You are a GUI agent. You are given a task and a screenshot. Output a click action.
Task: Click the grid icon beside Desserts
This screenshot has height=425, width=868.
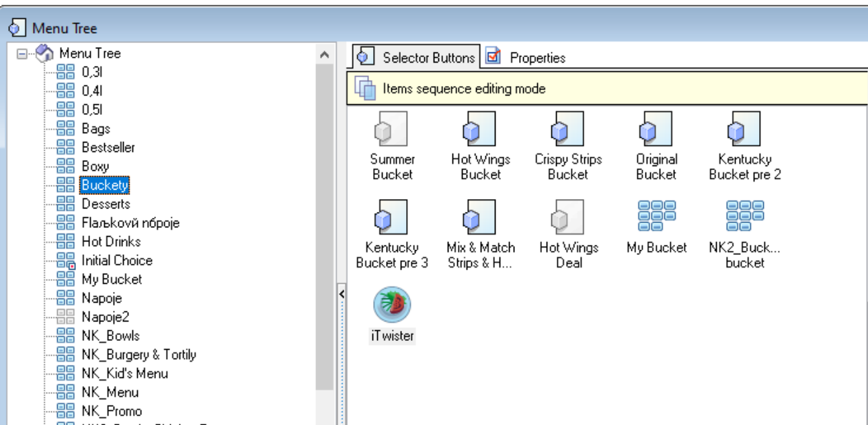[67, 204]
